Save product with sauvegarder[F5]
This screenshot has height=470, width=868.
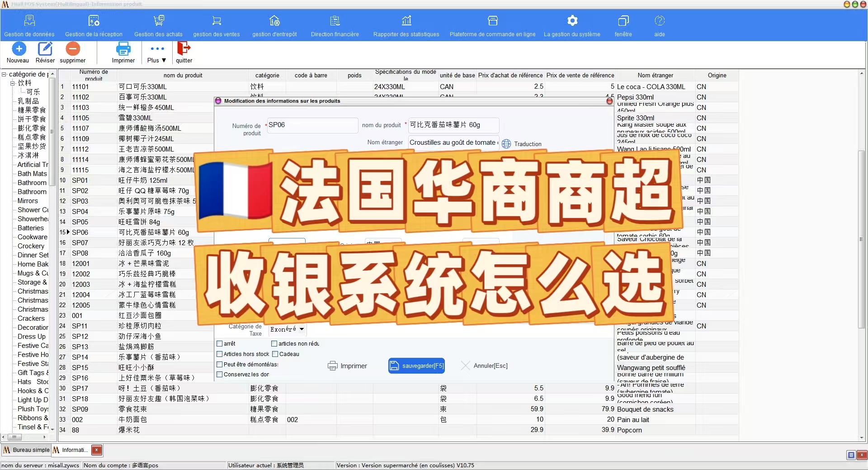(416, 366)
